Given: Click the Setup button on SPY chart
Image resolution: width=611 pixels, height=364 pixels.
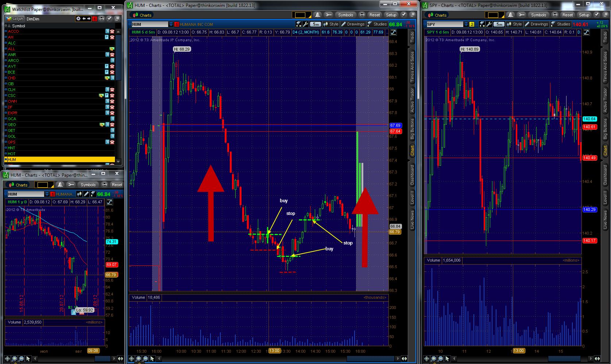Looking at the screenshot, I should point(584,15).
